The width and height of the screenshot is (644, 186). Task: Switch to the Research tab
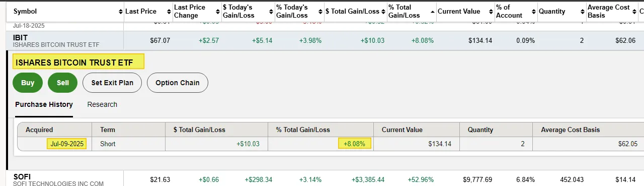102,105
